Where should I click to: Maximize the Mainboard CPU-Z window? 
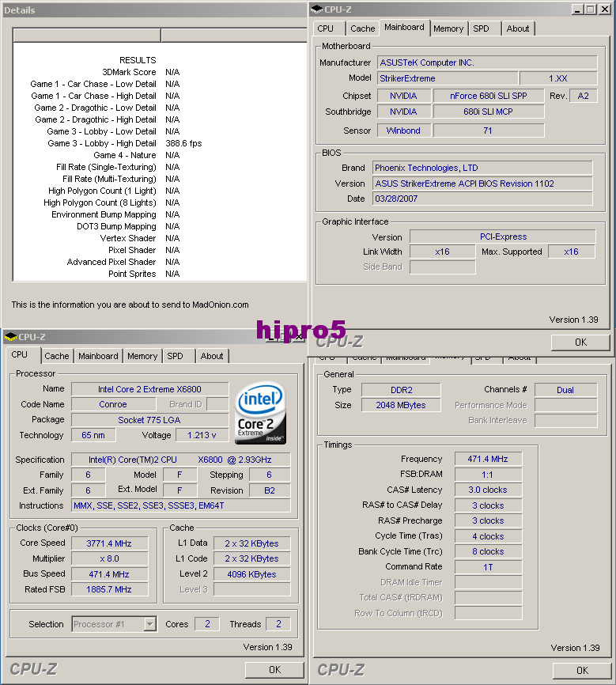[590, 9]
